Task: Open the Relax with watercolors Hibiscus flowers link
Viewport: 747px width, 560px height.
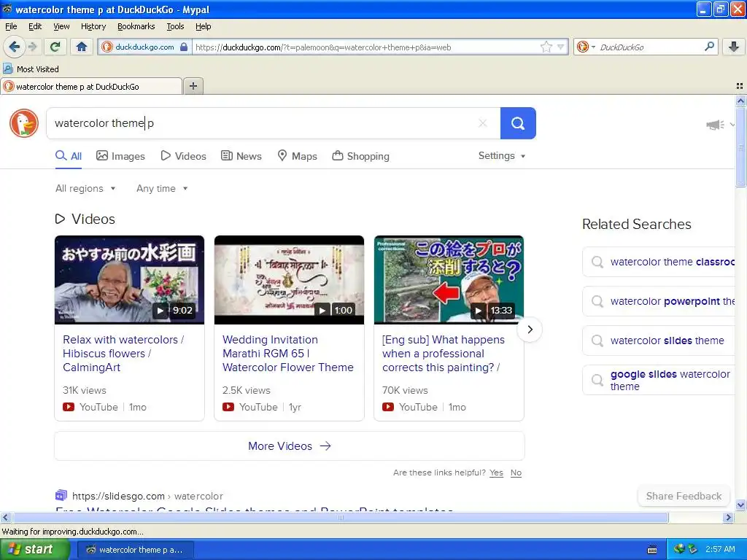Action: (123, 354)
